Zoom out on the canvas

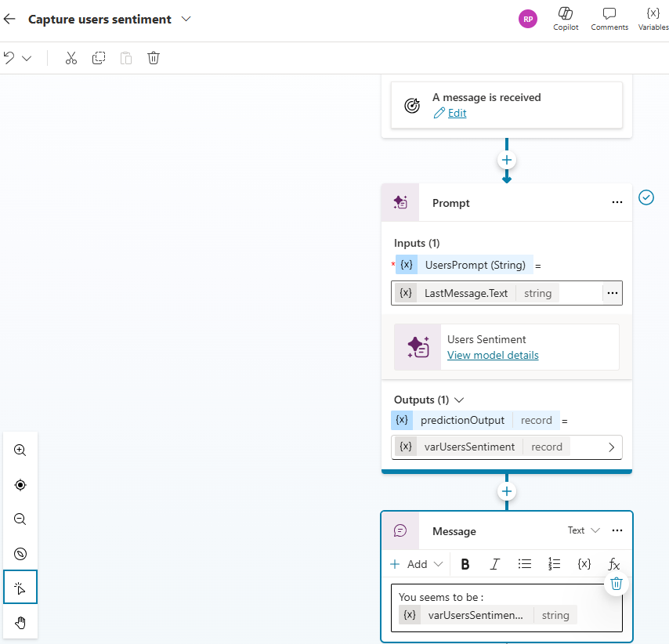point(20,519)
